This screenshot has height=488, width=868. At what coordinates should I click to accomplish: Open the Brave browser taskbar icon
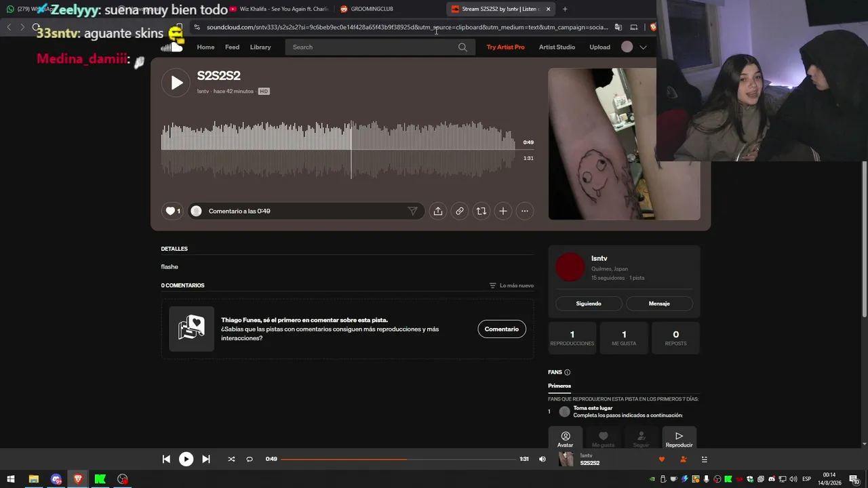[78, 479]
